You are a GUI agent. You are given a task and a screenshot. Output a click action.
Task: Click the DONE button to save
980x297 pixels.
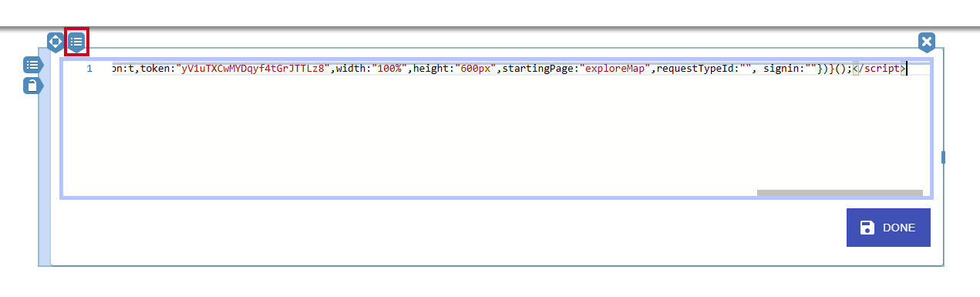[x=888, y=228]
